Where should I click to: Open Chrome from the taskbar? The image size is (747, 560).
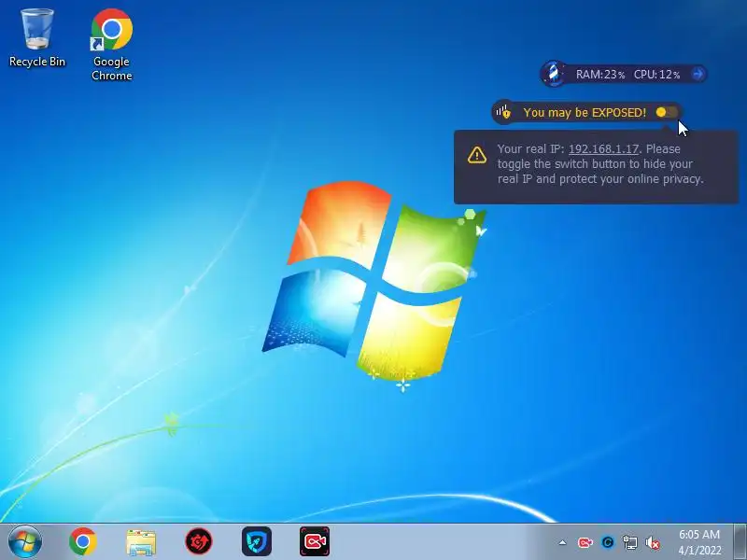coord(83,542)
